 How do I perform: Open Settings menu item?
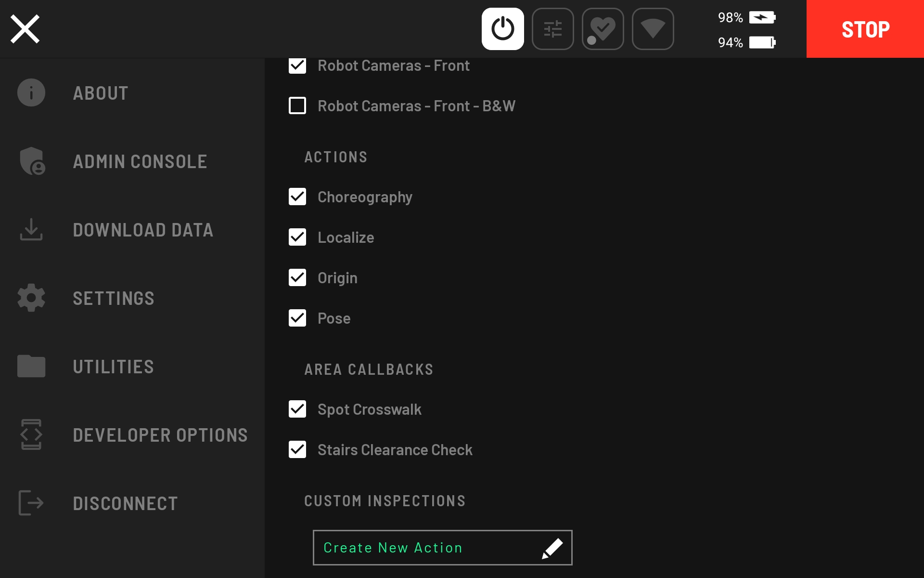click(x=113, y=297)
